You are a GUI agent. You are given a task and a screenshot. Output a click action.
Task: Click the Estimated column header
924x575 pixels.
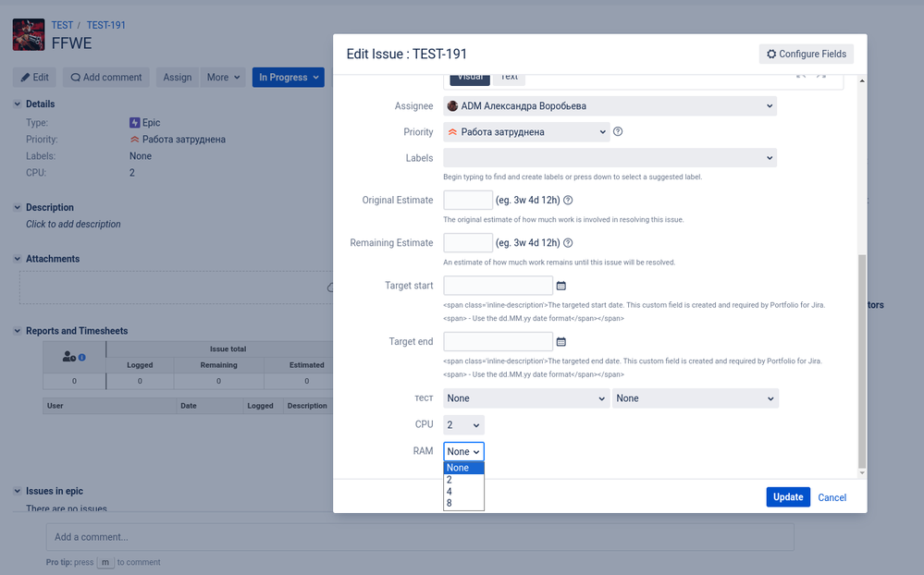tap(306, 365)
